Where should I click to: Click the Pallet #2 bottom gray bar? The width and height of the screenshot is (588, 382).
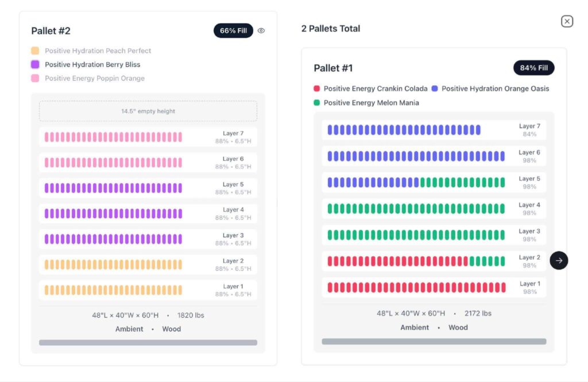point(148,342)
